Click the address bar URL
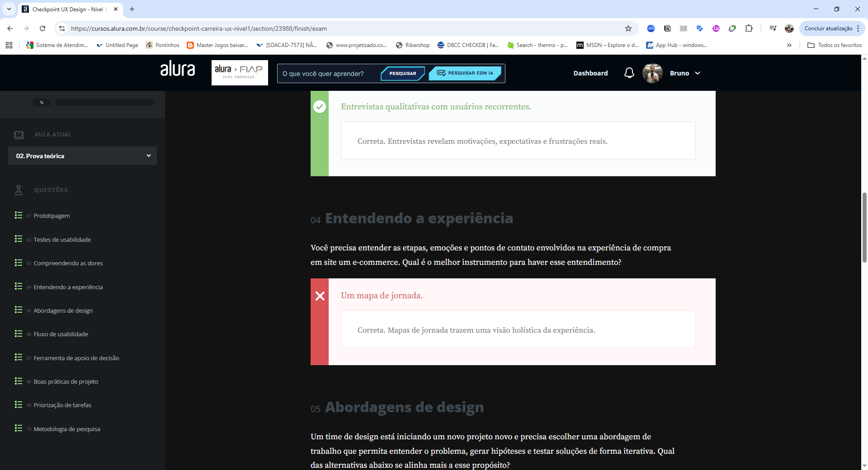868x470 pixels. click(199, 28)
